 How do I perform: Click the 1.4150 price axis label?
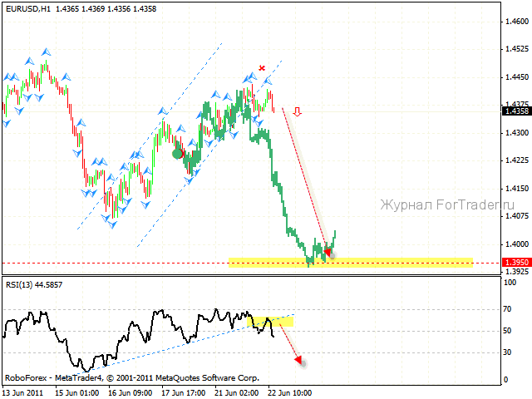click(x=517, y=189)
